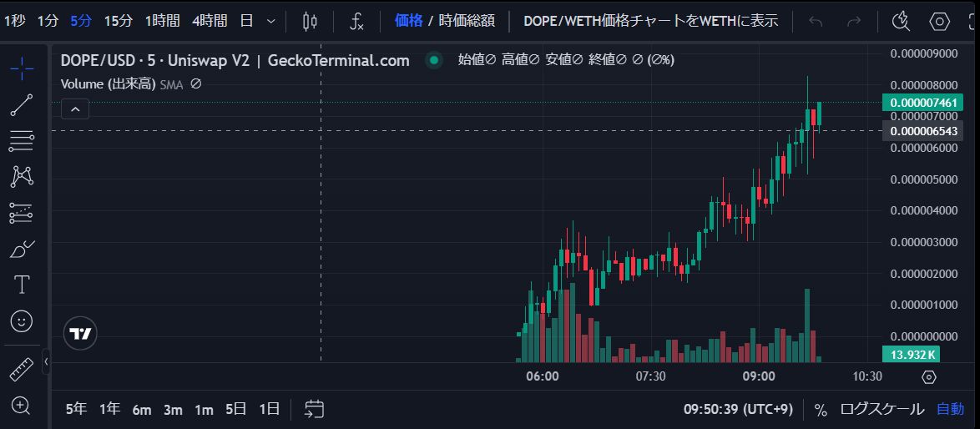Click the crosshair price label 0.000006543
This screenshot has width=980, height=429.
click(922, 131)
